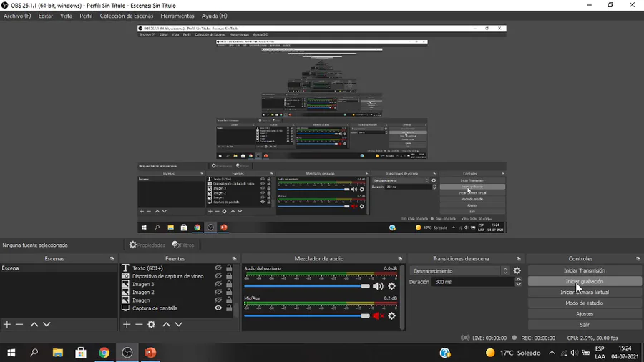Pop out the Fuentes dock panel
The height and width of the screenshot is (362, 644).
[234, 258]
